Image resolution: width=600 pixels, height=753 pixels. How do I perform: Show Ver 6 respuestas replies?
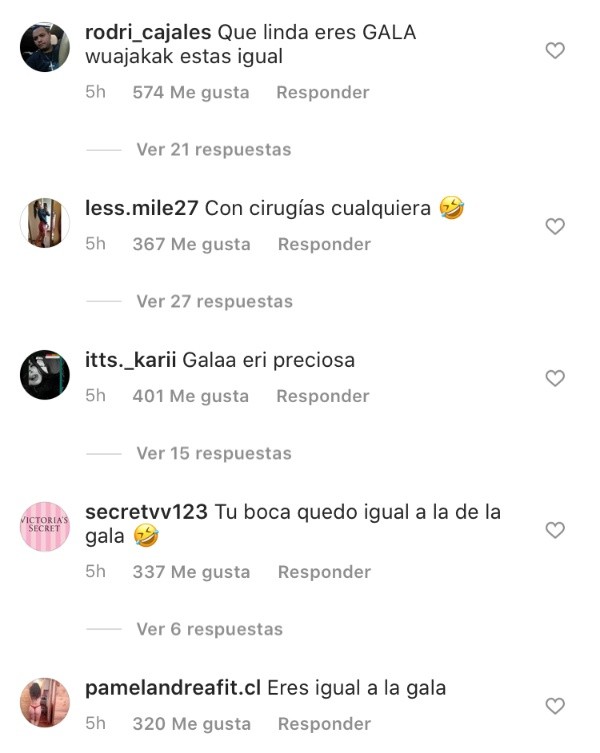pos(210,629)
